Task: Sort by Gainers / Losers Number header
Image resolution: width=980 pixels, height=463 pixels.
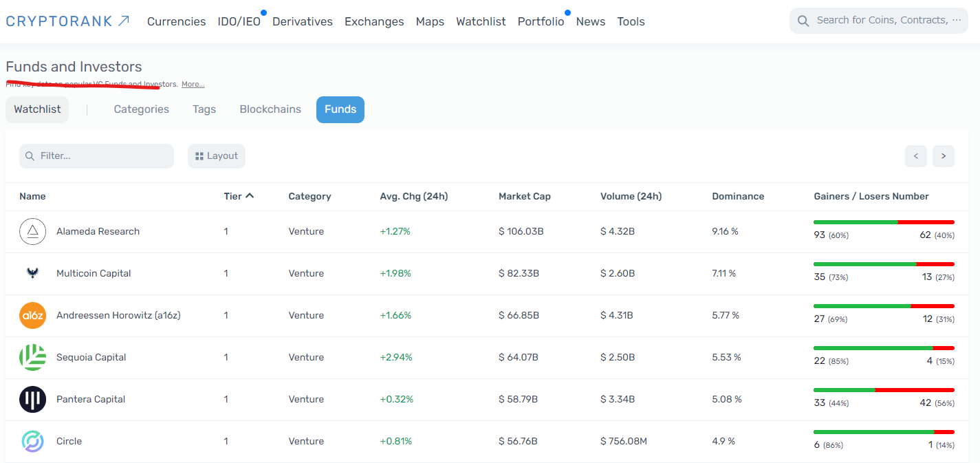Action: point(871,196)
